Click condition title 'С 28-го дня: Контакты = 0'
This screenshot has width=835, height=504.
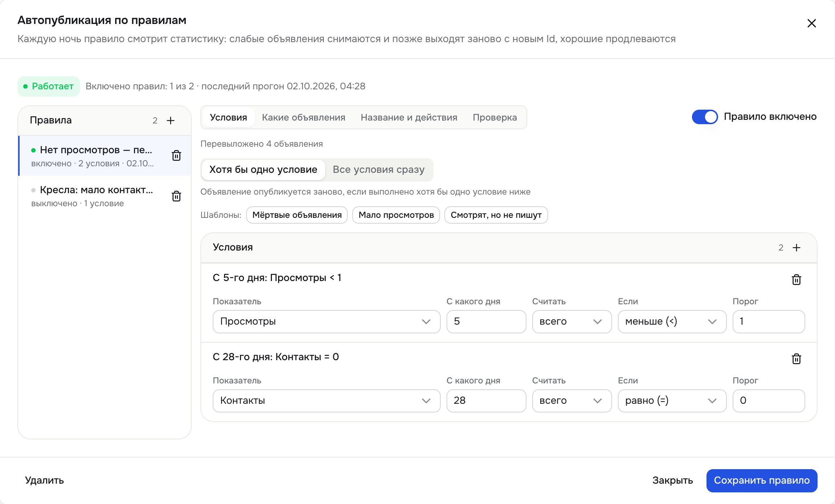click(x=276, y=357)
